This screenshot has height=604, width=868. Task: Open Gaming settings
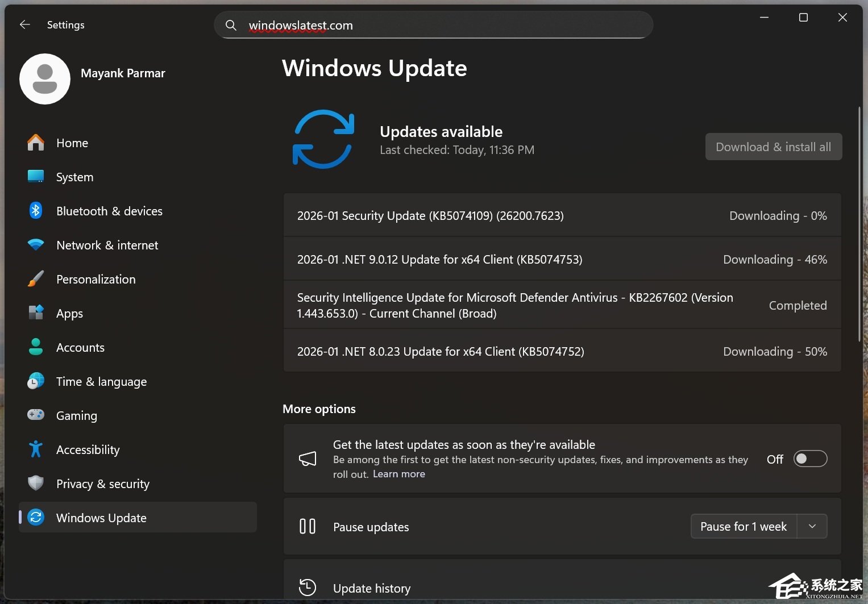(x=138, y=415)
